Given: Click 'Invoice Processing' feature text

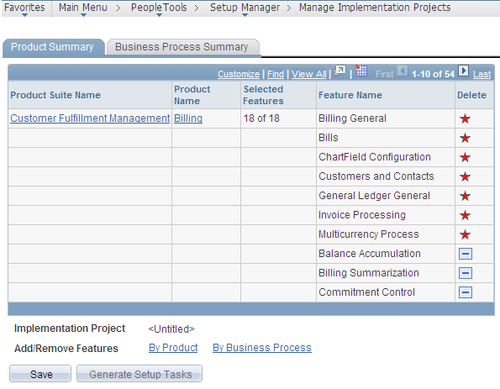Looking at the screenshot, I should (x=362, y=215).
